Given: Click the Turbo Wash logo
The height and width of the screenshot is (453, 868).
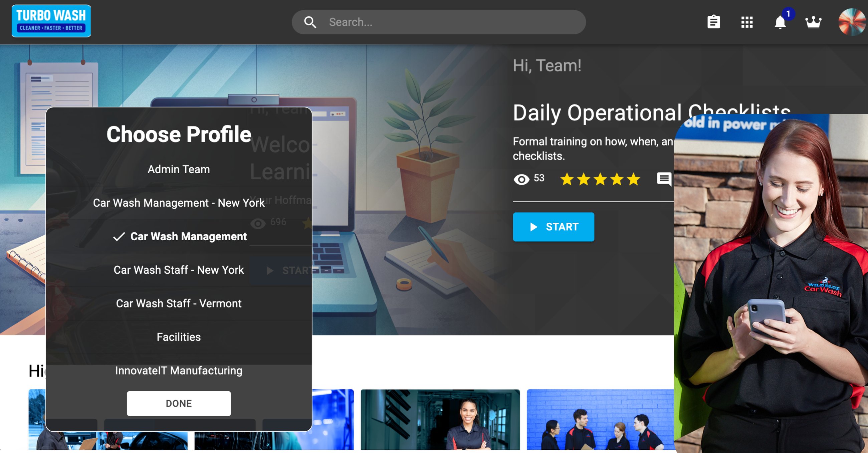Looking at the screenshot, I should (51, 21).
